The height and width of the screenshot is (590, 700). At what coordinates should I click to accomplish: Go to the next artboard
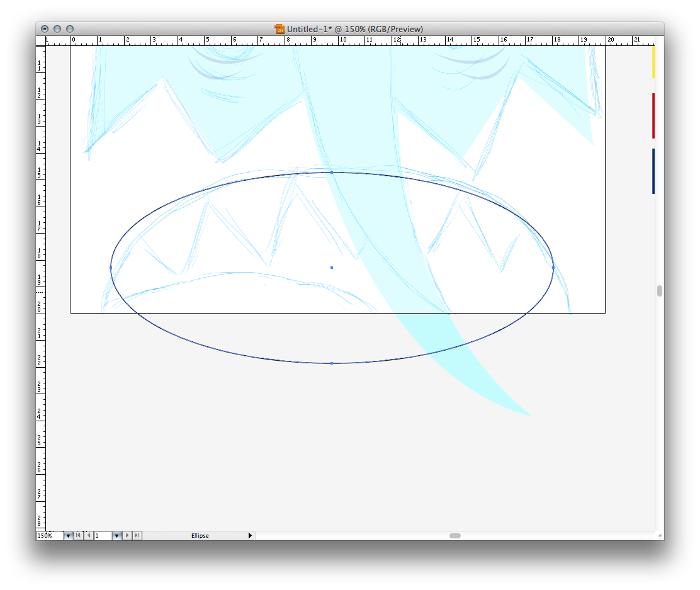(127, 536)
